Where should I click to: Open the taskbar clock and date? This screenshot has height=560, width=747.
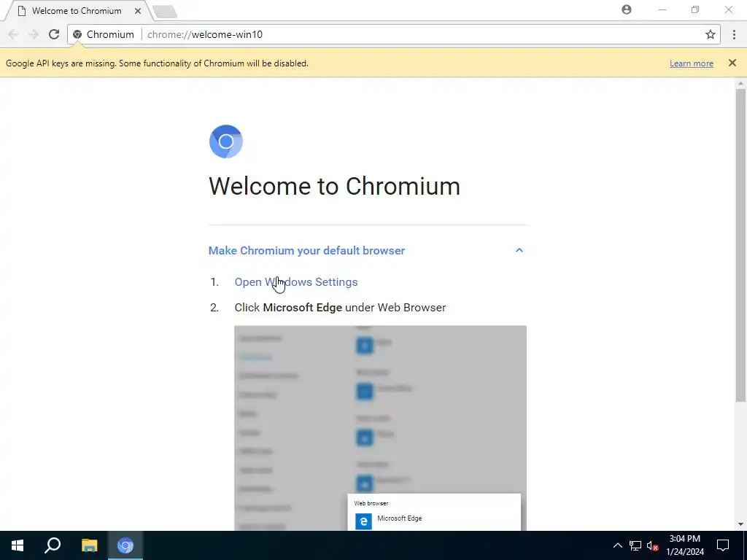pyautogui.click(x=684, y=545)
